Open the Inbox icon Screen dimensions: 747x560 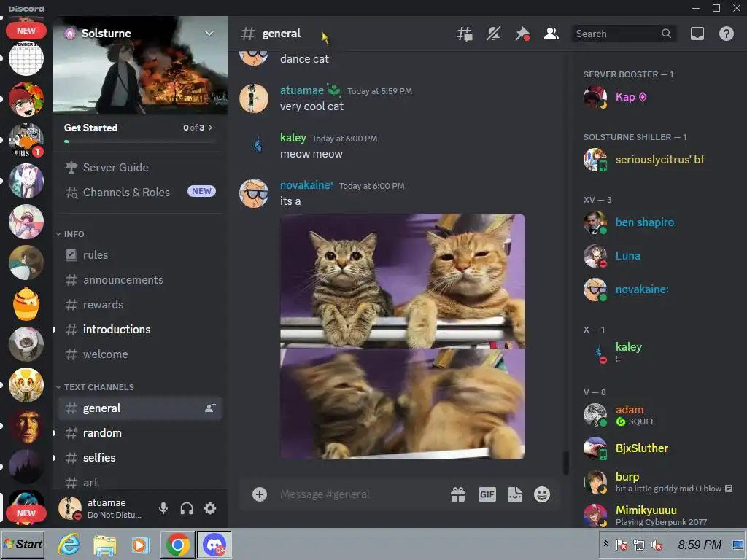[x=697, y=34]
